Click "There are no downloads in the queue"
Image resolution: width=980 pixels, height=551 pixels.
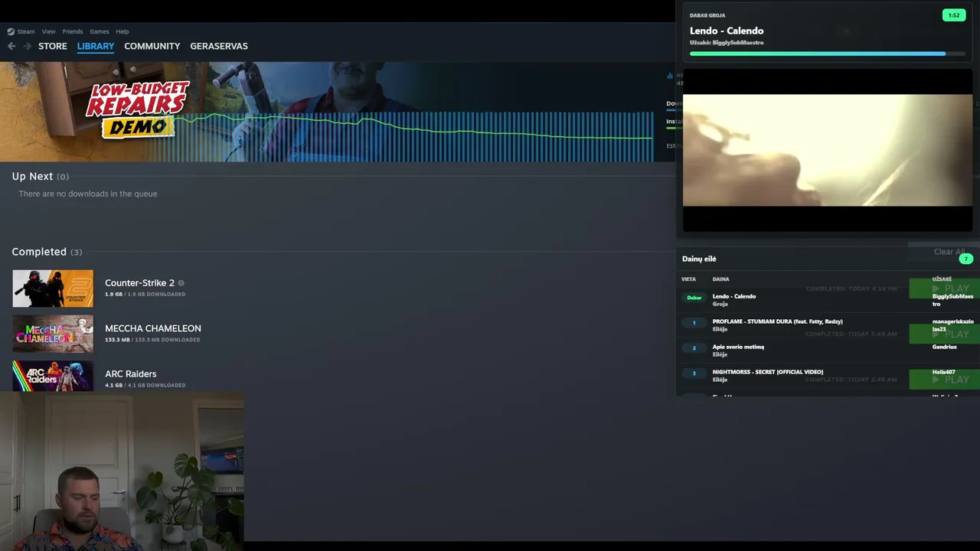click(x=88, y=194)
